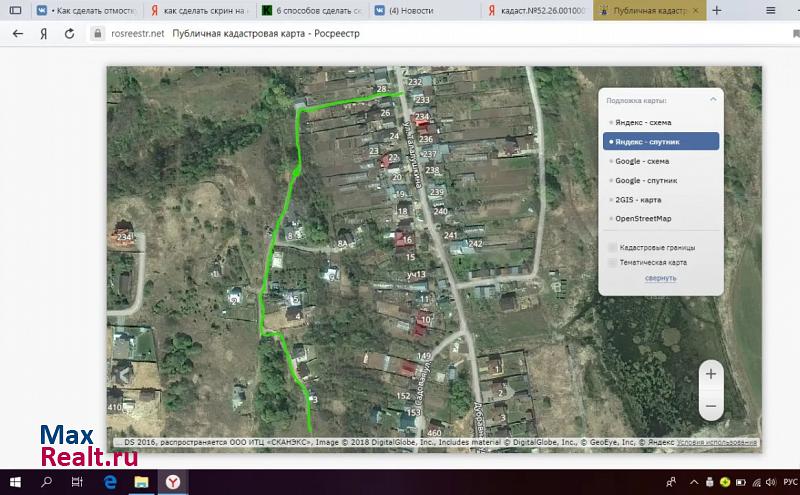
Task: Reload the page with refresh icon
Action: (69, 33)
